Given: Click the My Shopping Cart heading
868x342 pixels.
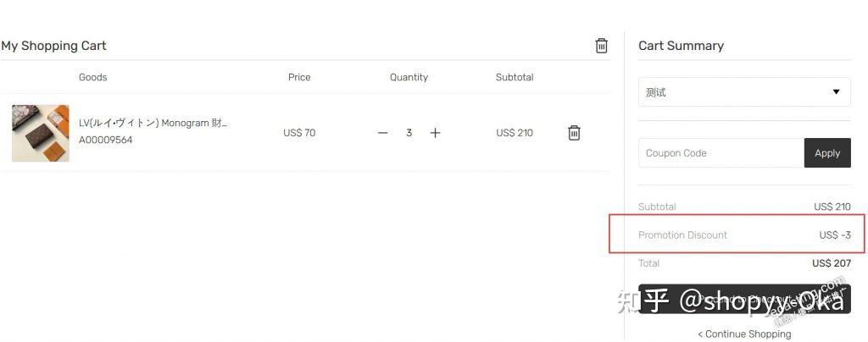Looking at the screenshot, I should coord(53,46).
